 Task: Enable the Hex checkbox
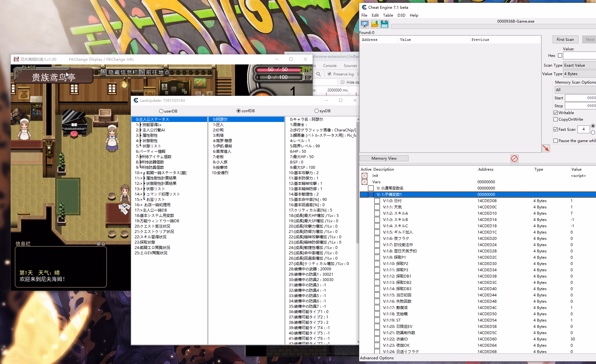click(560, 55)
